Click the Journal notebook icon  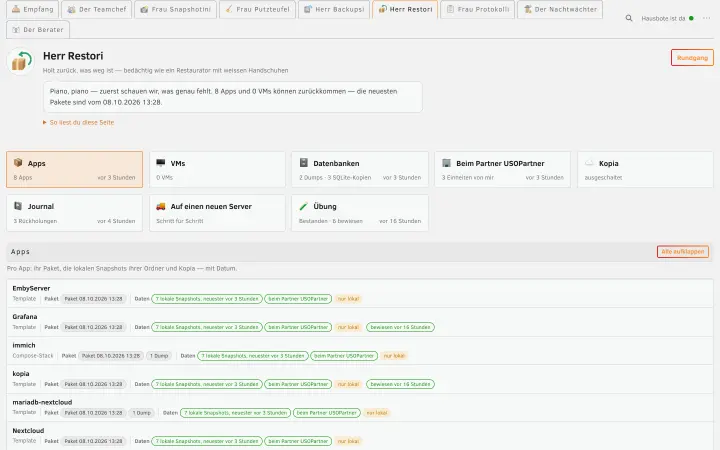coord(18,206)
